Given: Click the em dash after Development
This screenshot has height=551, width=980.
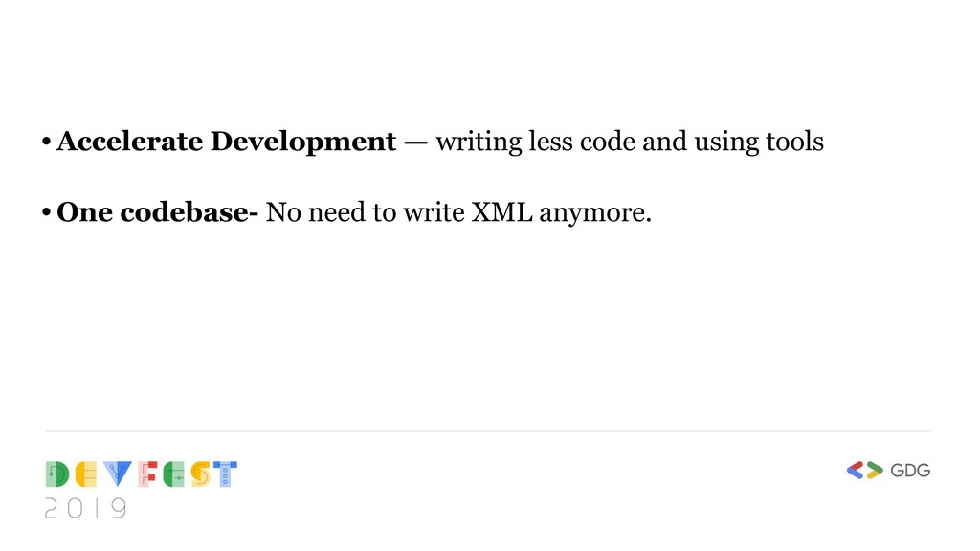Looking at the screenshot, I should 415,143.
